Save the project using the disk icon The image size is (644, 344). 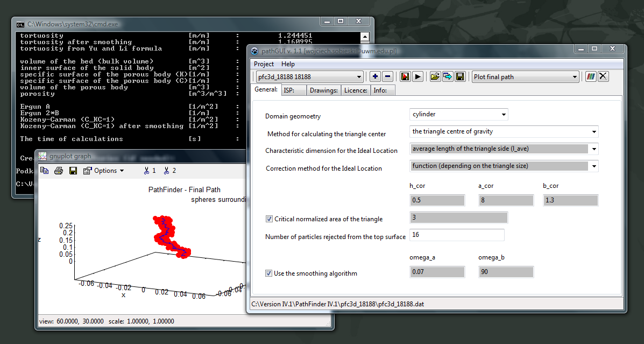coord(460,76)
